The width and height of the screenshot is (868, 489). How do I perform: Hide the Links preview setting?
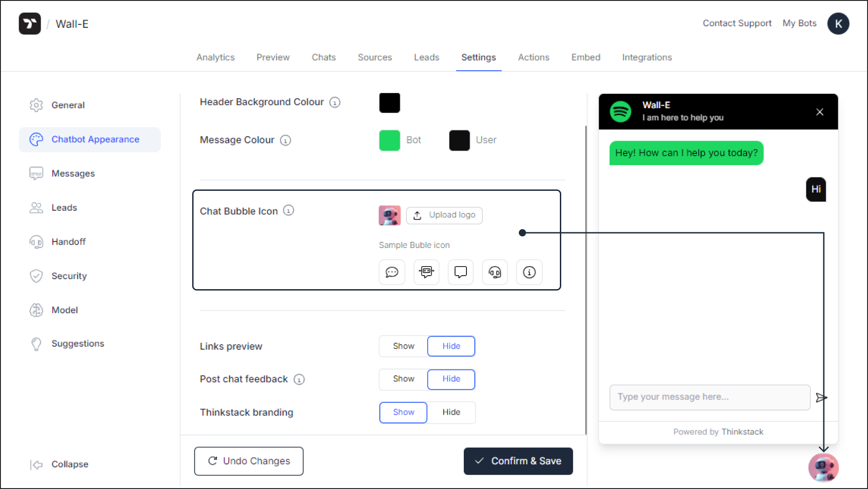pyautogui.click(x=451, y=346)
